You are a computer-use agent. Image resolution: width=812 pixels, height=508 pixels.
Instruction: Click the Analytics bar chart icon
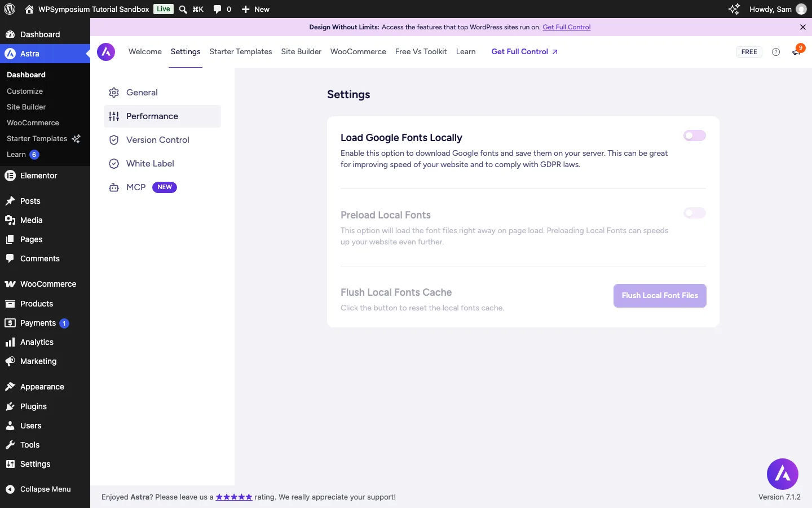pos(10,342)
